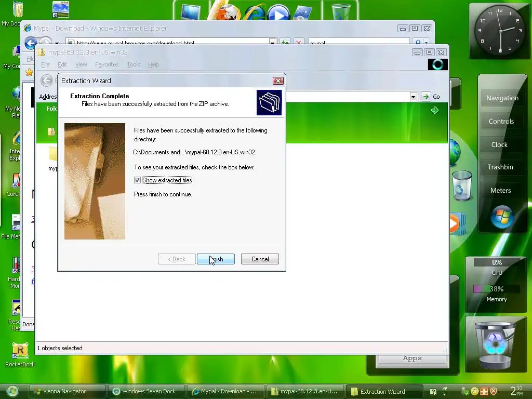Select Navigation in the sidebar panel
Image resolution: width=532 pixels, height=399 pixels.
click(x=502, y=98)
